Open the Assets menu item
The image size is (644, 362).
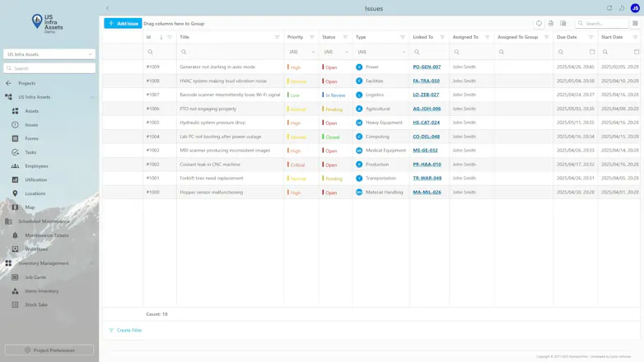pos(31,111)
